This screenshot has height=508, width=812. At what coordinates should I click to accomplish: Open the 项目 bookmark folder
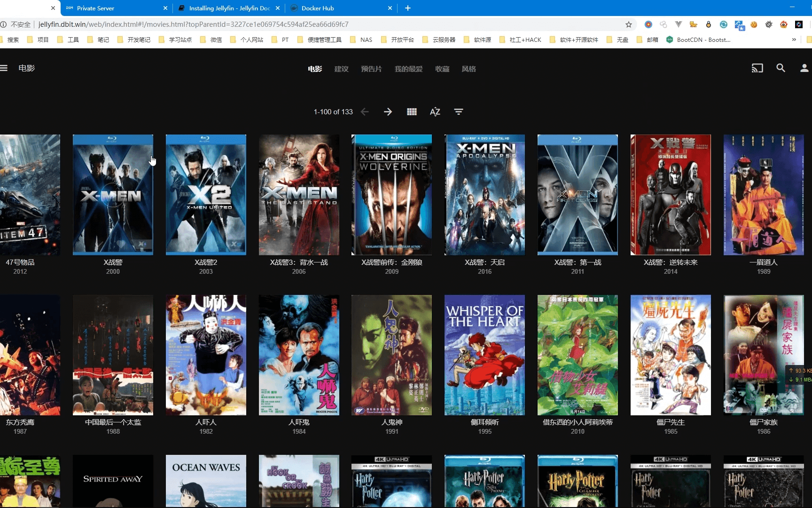tap(38, 40)
